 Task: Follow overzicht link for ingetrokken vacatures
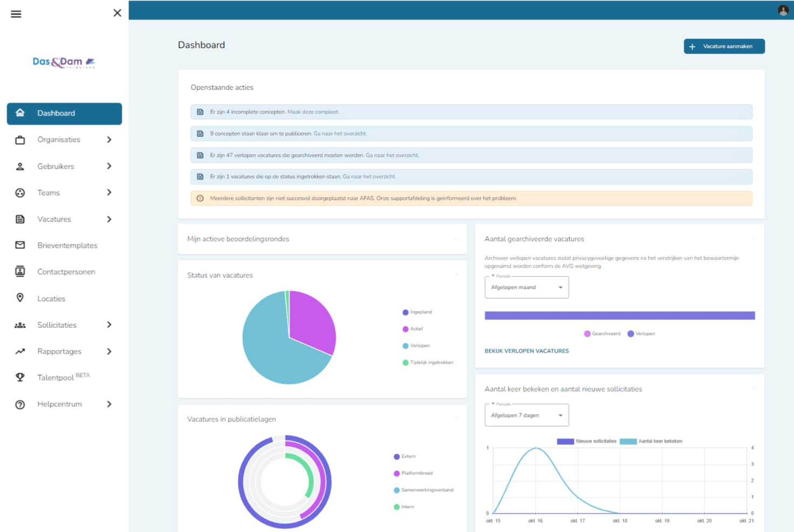369,177
